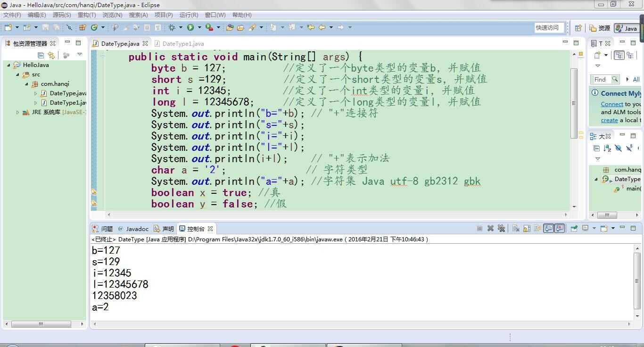Collapse the com.hanqi package node
The width and height of the screenshot is (644, 347).
pos(26,84)
